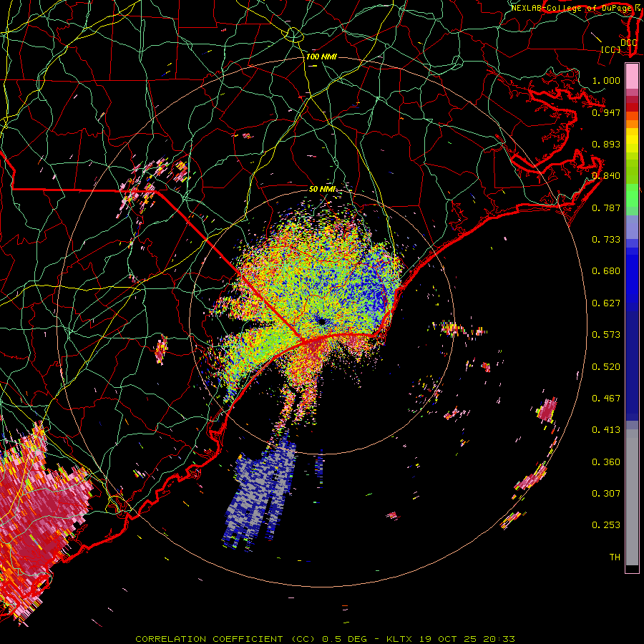Select the 0.733 legend value
The height and width of the screenshot is (644, 644).
pyautogui.click(x=606, y=240)
